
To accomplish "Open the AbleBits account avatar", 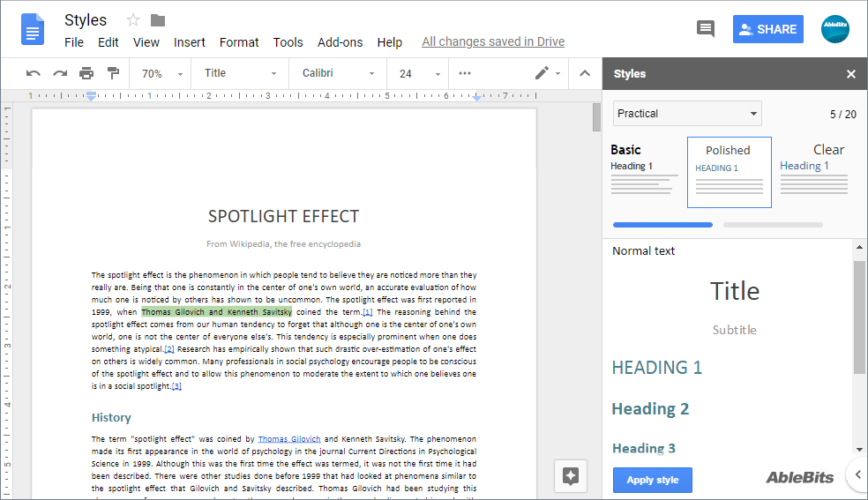I will coord(834,29).
